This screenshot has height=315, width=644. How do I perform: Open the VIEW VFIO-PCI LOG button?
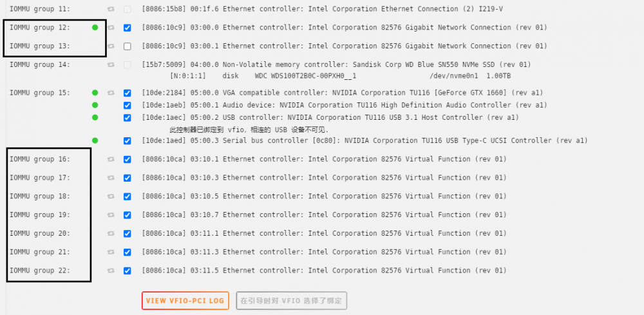pos(185,301)
